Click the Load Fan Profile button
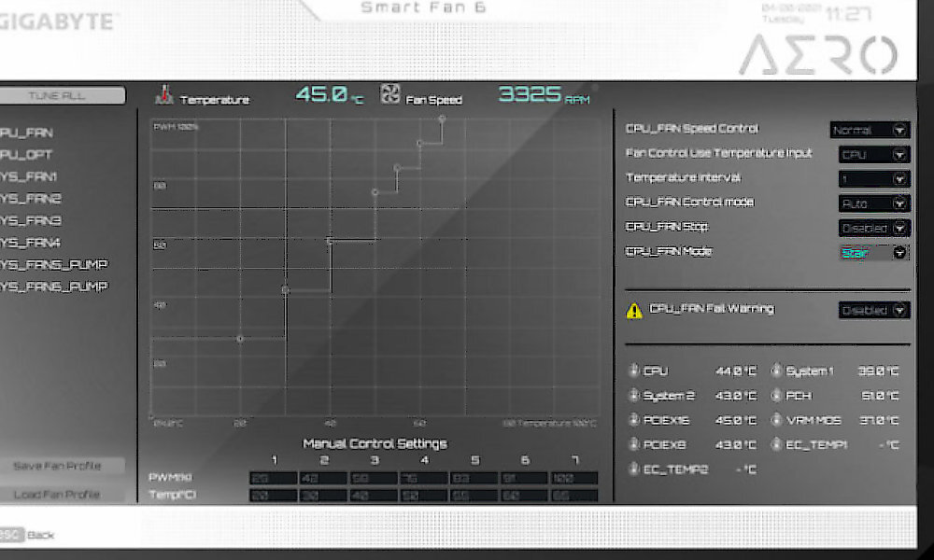Viewport: 934px width, 560px height. point(61,494)
